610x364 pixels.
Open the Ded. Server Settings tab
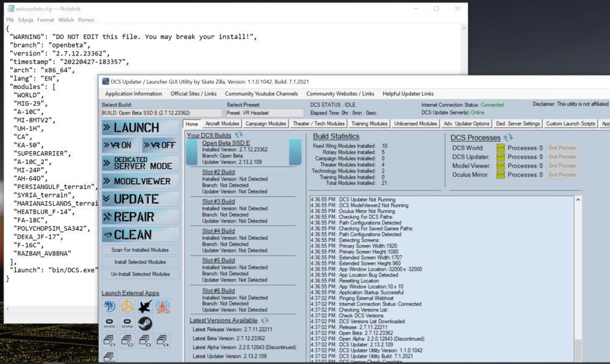518,124
